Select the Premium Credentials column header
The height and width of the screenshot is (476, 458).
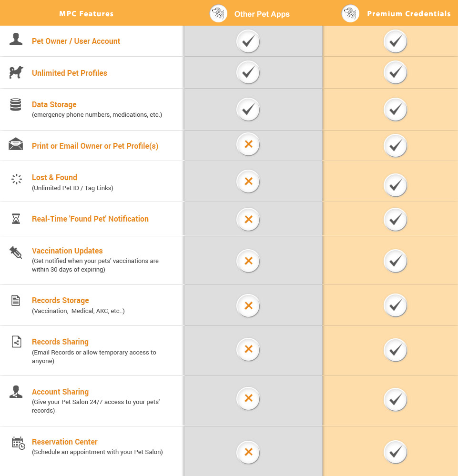pos(408,14)
